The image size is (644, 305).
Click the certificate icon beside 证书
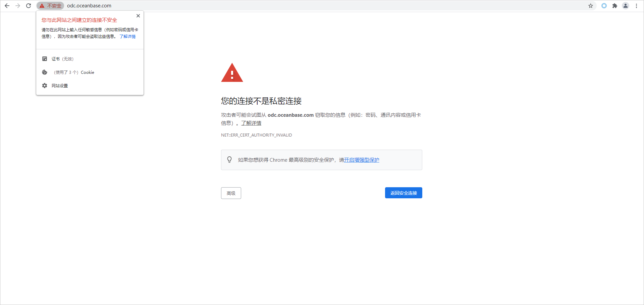[45, 59]
